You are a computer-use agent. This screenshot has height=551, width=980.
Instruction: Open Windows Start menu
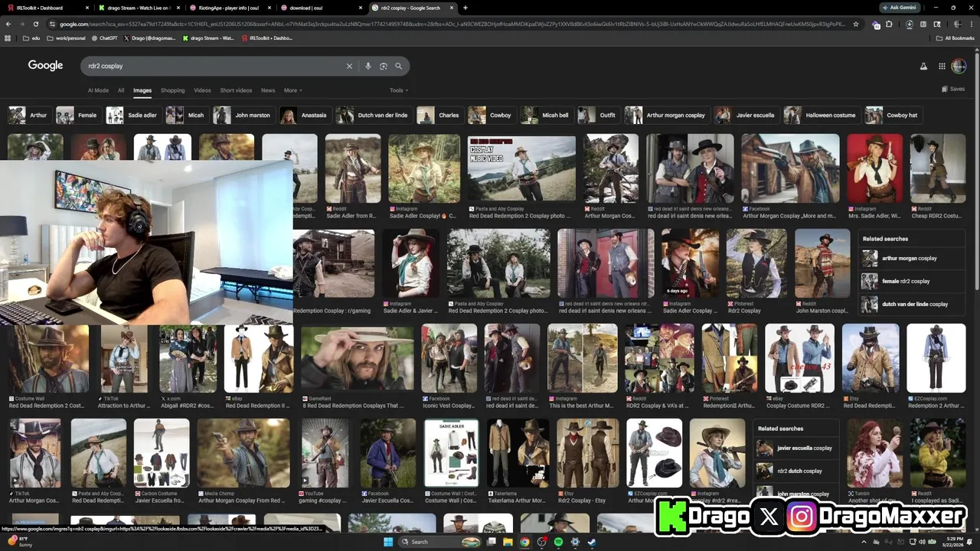click(x=388, y=542)
